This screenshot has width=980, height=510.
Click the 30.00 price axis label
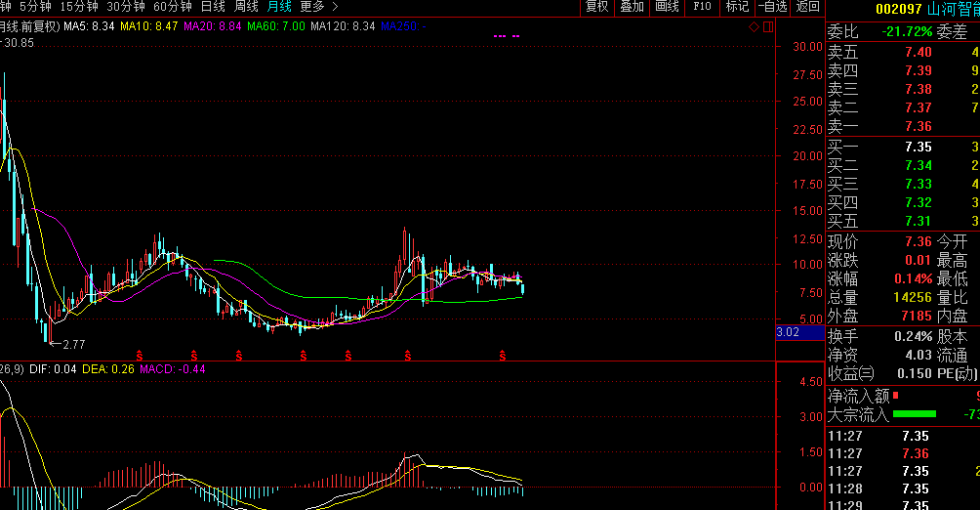coord(807,47)
